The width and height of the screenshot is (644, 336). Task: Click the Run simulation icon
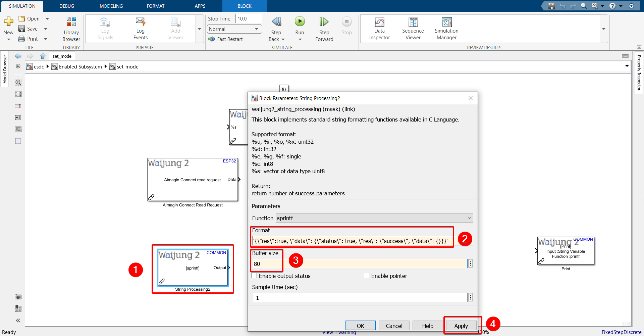[300, 22]
